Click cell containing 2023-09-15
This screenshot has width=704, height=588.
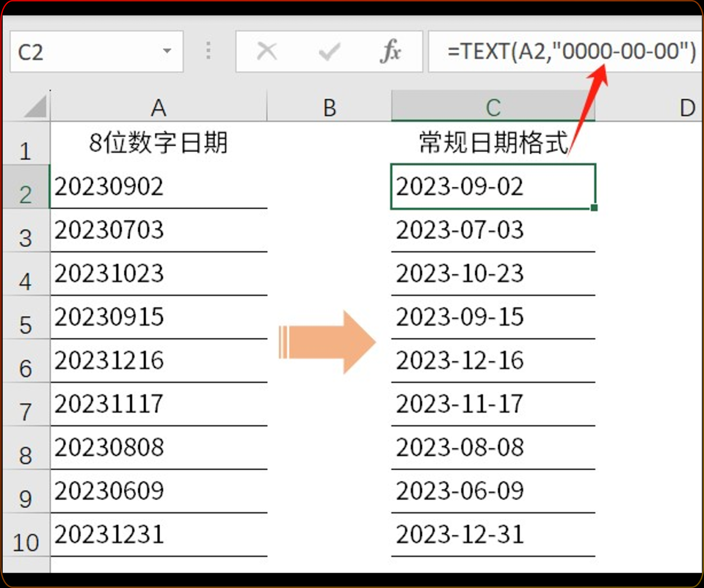493,317
